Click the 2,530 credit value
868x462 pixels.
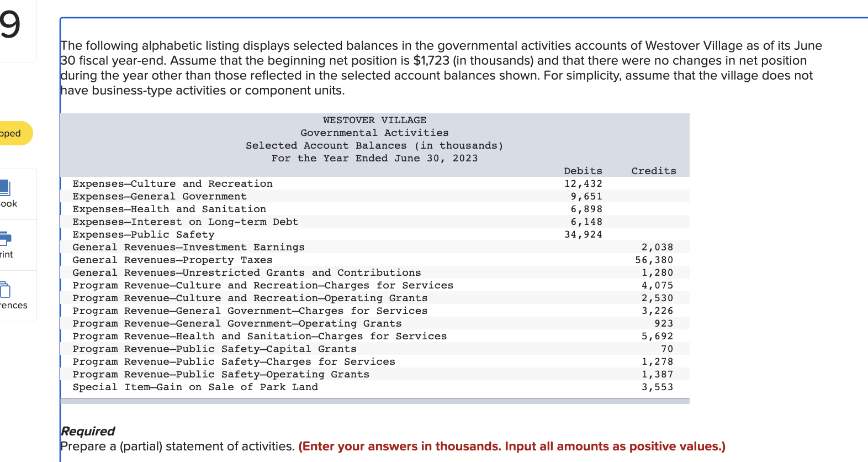(657, 298)
